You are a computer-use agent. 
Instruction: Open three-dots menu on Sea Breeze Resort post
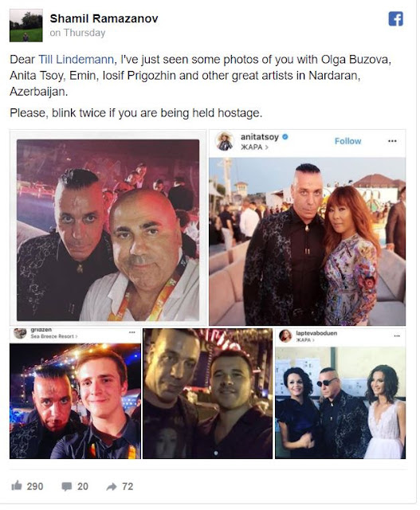(131, 332)
